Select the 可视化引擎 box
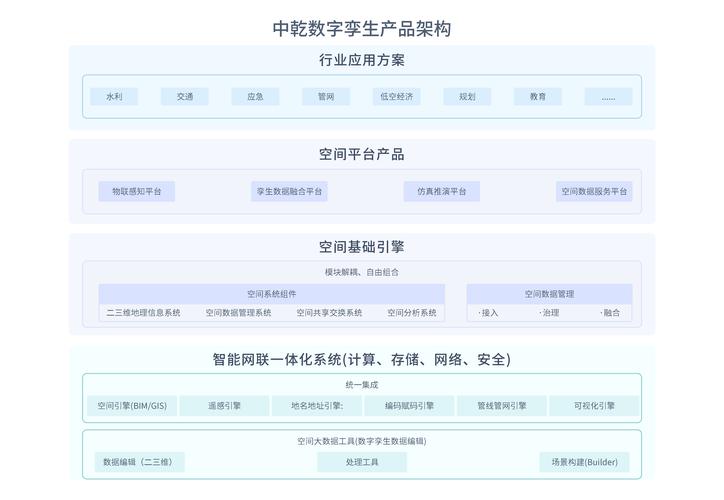Viewport: 724px width, 500px height. [594, 406]
